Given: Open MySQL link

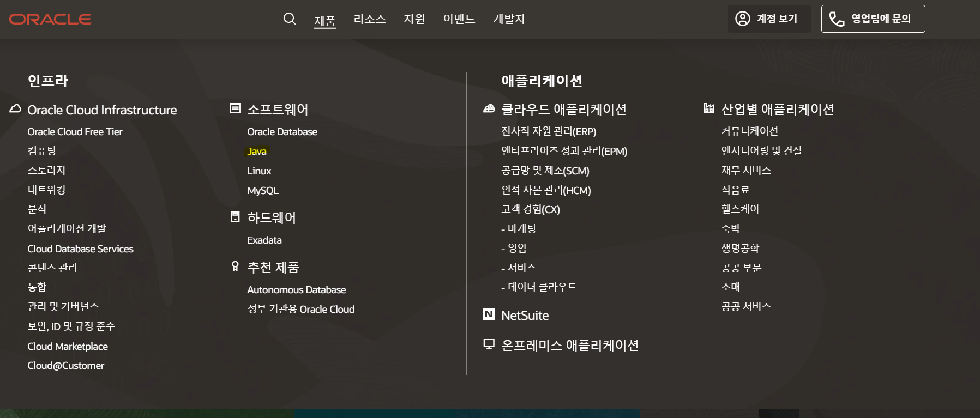Looking at the screenshot, I should click(x=263, y=191).
